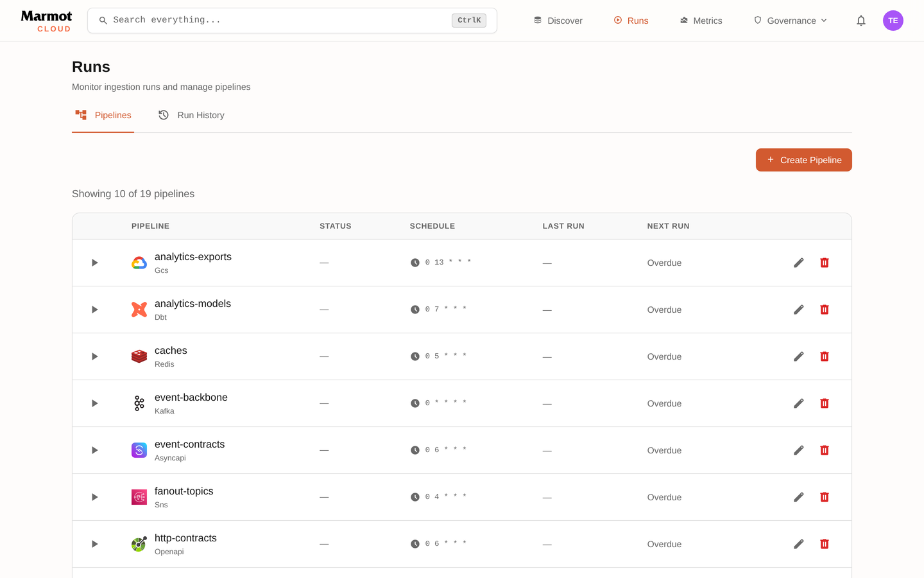
Task: Edit the event-backbone pipeline
Action: 799,403
